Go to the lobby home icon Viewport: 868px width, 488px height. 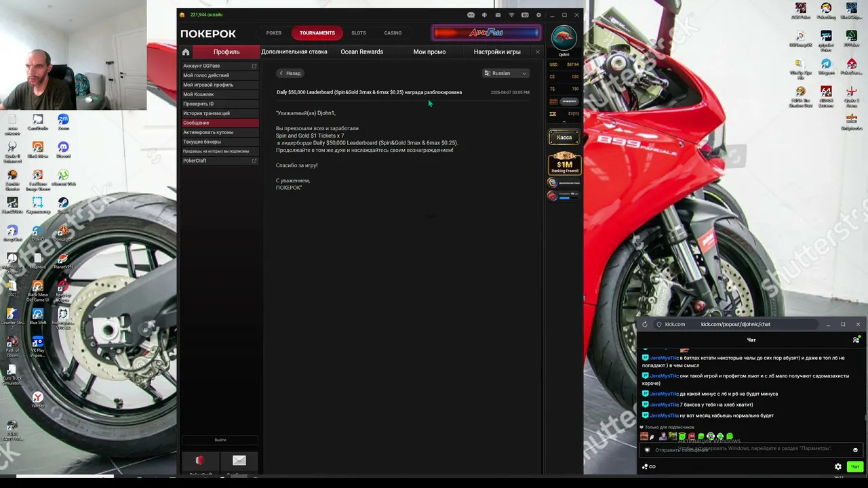[185, 52]
